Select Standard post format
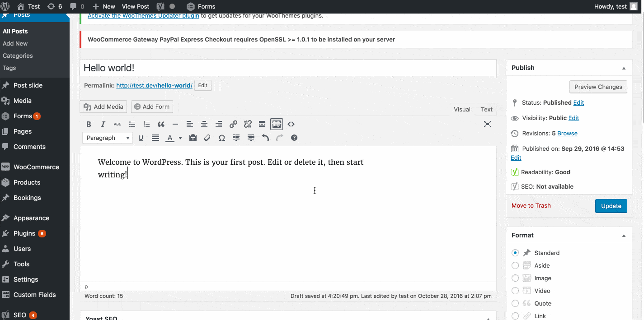This screenshot has width=644, height=320. (515, 253)
